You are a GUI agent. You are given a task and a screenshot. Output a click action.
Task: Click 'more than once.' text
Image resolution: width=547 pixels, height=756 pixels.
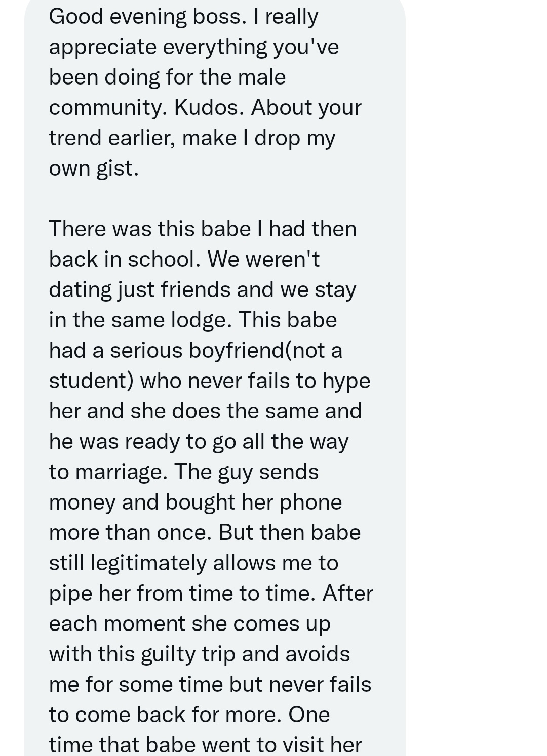[130, 532]
